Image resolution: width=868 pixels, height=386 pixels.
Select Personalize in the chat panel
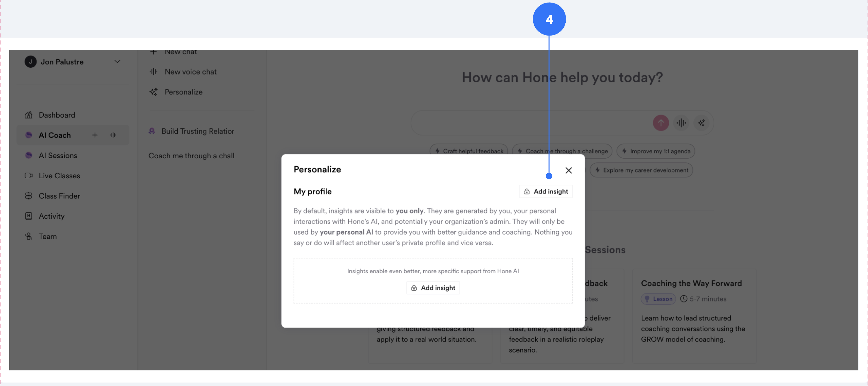[x=183, y=92]
